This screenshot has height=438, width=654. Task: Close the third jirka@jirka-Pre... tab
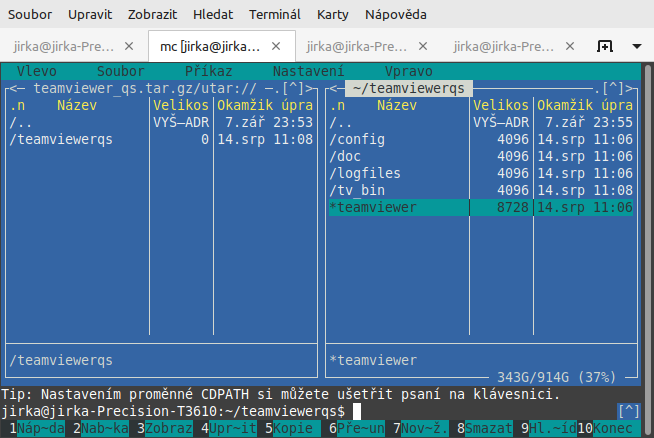(423, 46)
